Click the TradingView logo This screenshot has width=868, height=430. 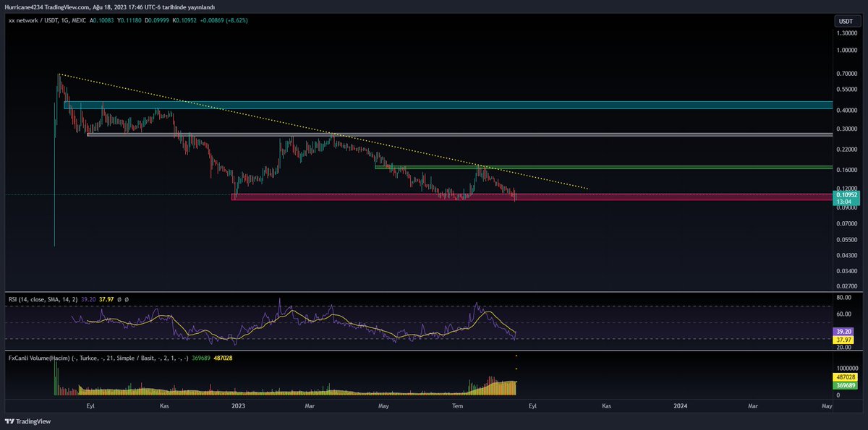click(x=26, y=421)
